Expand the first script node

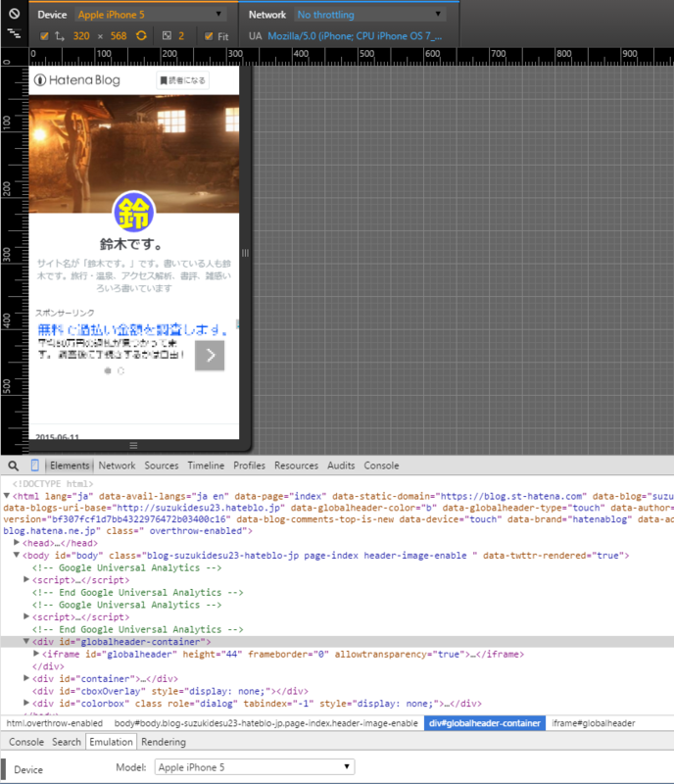26,579
